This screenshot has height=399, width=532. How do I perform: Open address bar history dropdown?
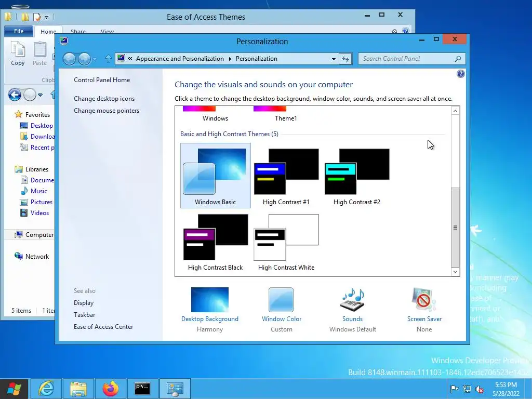(x=334, y=59)
